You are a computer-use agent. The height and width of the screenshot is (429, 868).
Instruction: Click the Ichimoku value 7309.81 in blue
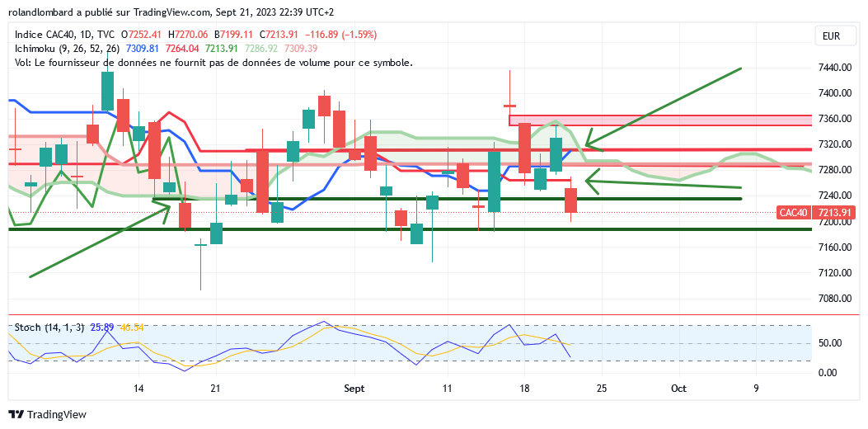tap(144, 49)
